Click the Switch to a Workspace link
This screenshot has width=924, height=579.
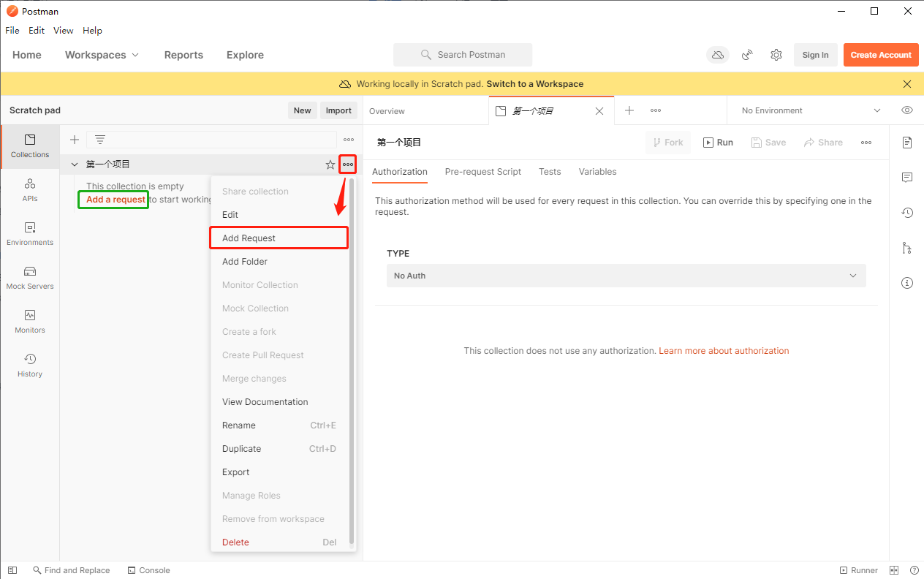(x=535, y=84)
